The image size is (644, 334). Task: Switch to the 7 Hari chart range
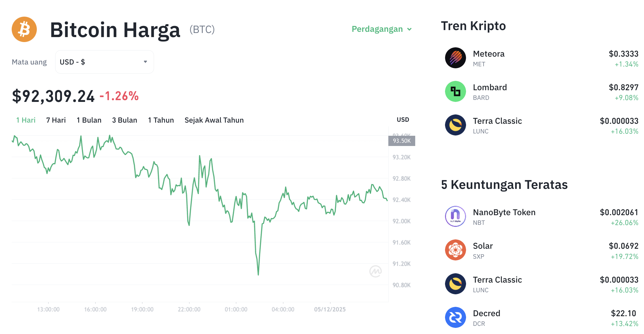[x=56, y=120]
